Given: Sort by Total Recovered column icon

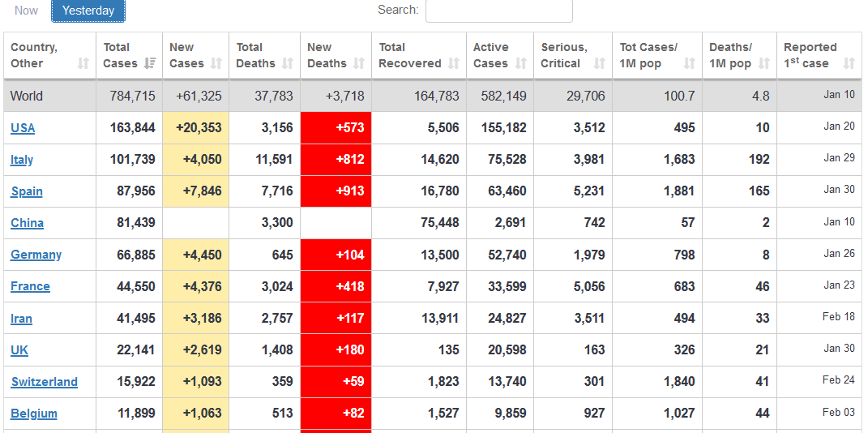Looking at the screenshot, I should [x=454, y=64].
